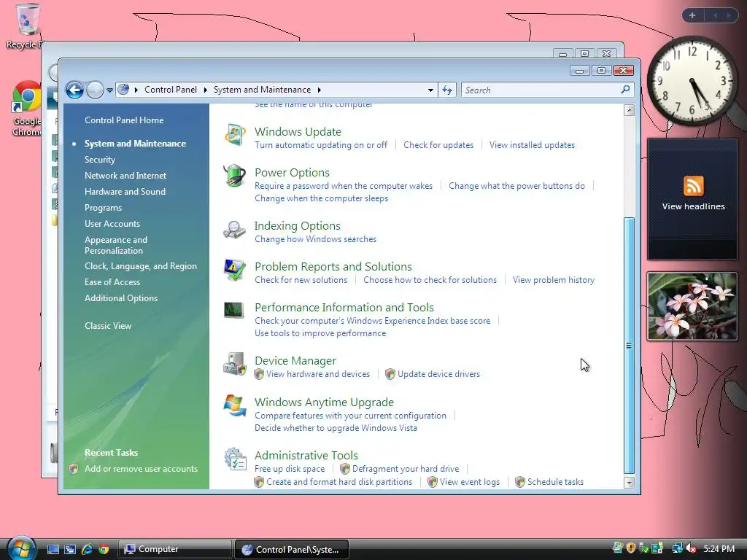Viewport: 747px width, 560px height.
Task: Select the Security category
Action: click(x=99, y=160)
